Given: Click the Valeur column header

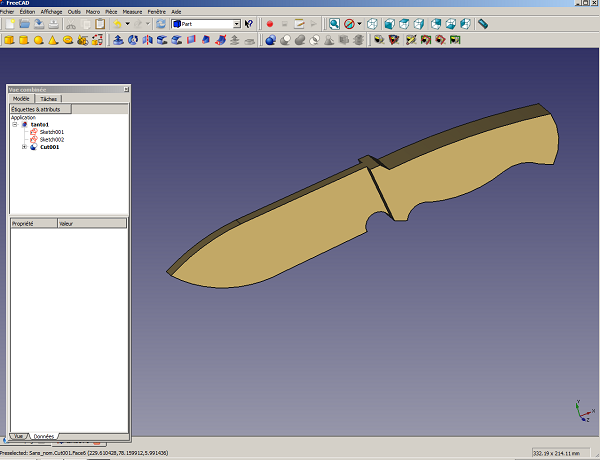Looking at the screenshot, I should click(x=92, y=223).
